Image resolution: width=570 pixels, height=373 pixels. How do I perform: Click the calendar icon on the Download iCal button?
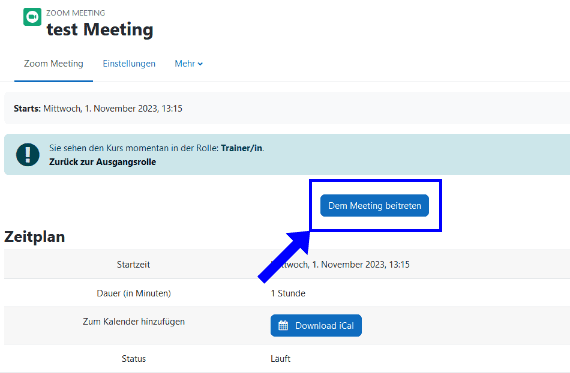pyautogui.click(x=283, y=325)
